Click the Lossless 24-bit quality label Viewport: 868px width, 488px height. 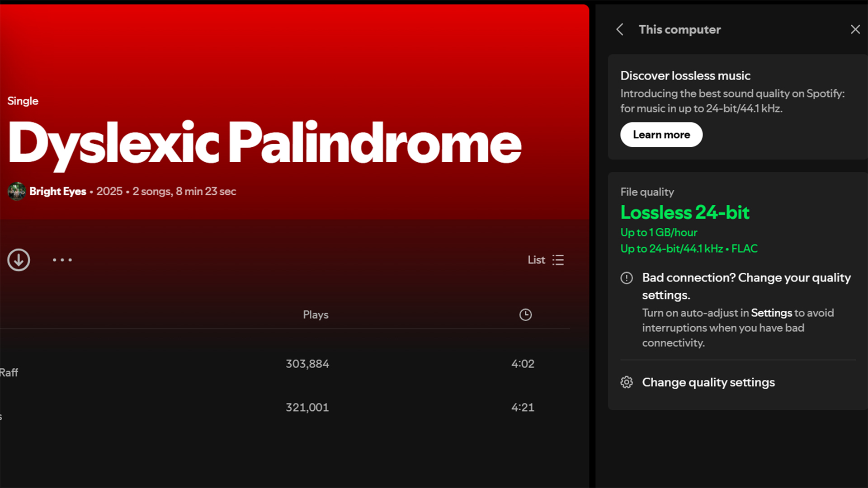684,212
